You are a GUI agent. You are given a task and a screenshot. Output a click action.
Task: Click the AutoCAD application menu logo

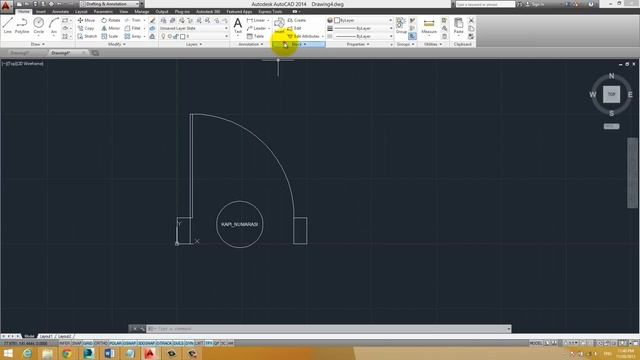[x=6, y=5]
